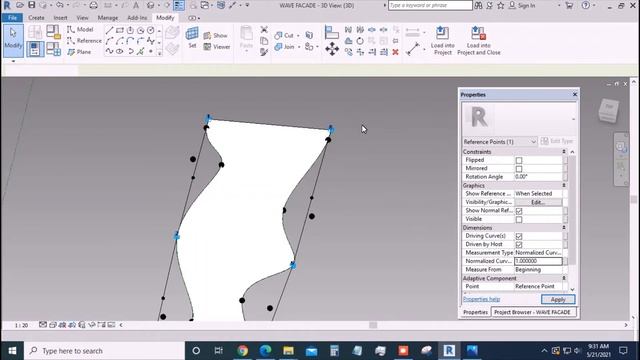Toggle the Properties palette ribbon button
This screenshot has width=640, height=360.
point(35,49)
